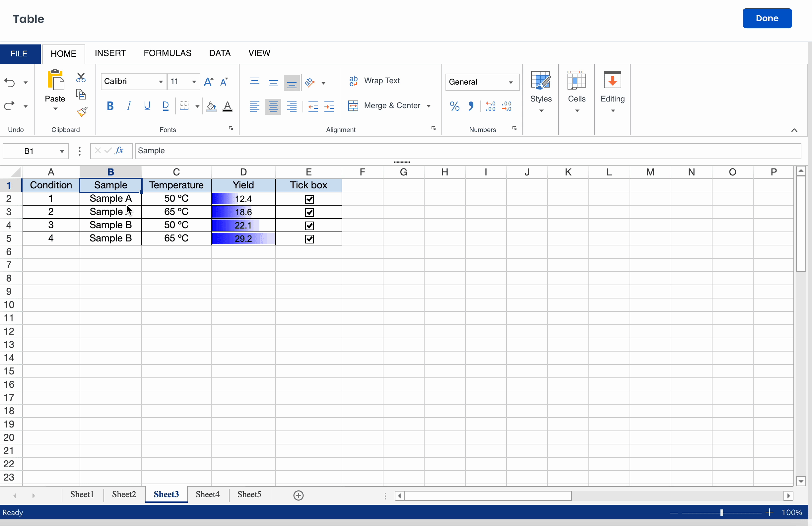Click the fill color paint bucket

click(211, 106)
